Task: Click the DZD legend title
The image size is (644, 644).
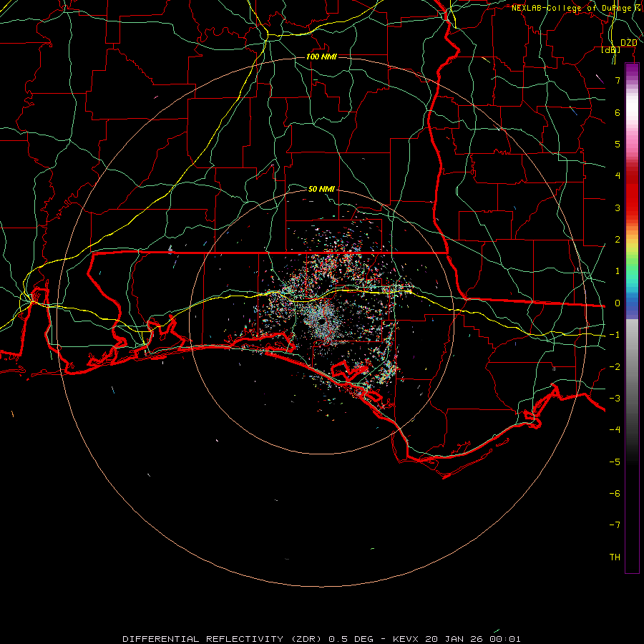Action: [x=628, y=43]
